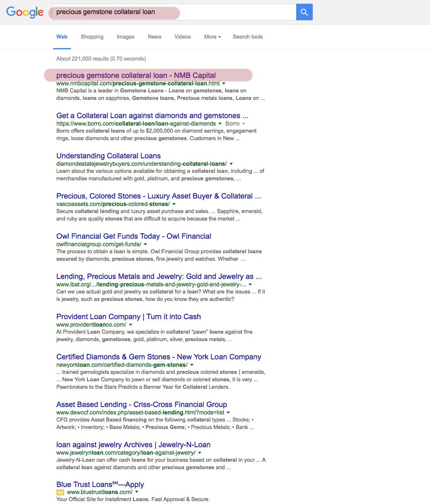Click the blue search magnifier button
The image size is (430, 504).
(304, 12)
